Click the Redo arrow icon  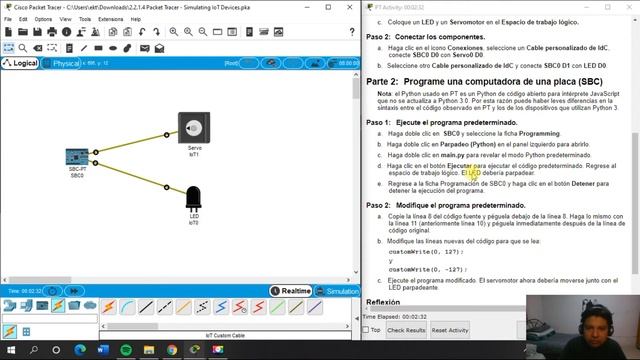(157, 32)
